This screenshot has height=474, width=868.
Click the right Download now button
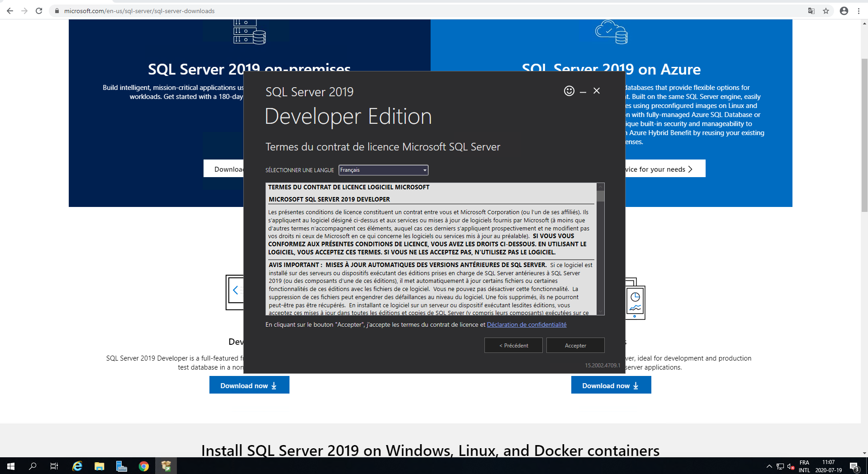(x=611, y=385)
